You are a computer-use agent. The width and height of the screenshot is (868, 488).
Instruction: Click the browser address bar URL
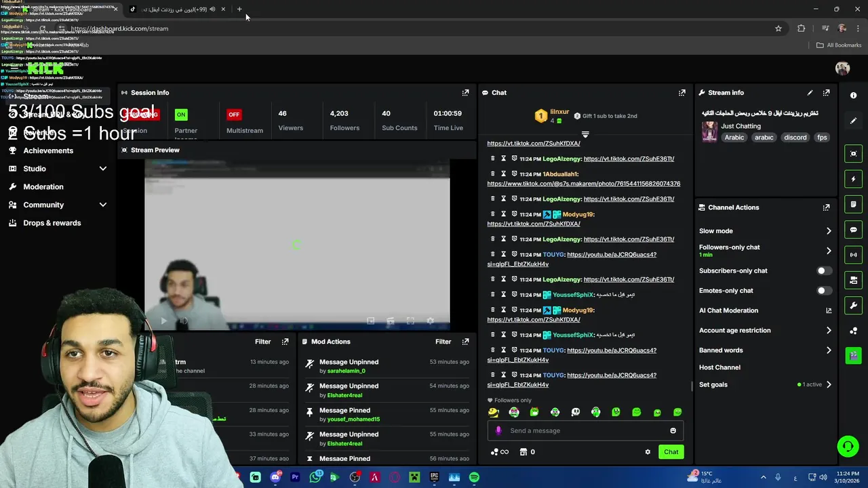[119, 28]
